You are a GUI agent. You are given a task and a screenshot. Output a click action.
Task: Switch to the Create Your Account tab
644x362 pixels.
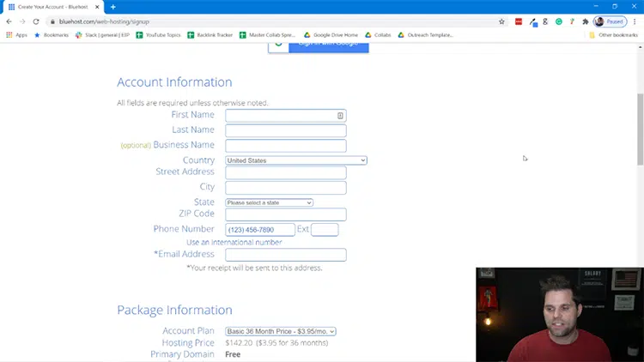[x=52, y=7]
